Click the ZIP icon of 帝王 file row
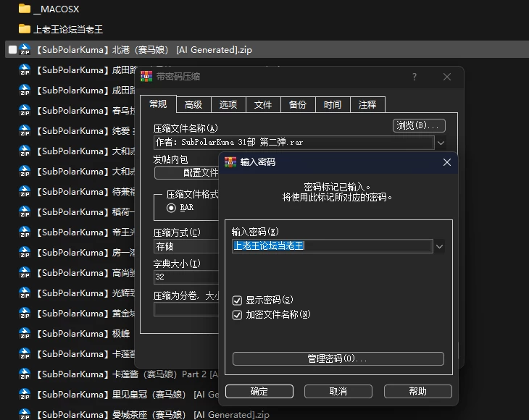This screenshot has height=420, width=529. coord(25,232)
